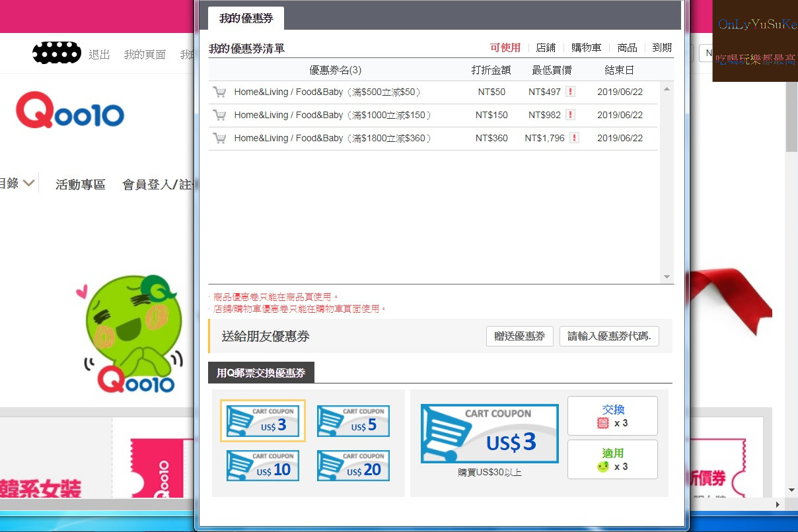Image resolution: width=798 pixels, height=532 pixels.
Task: Open the 用Q郵票交換優惠券 section tab
Action: 262,372
